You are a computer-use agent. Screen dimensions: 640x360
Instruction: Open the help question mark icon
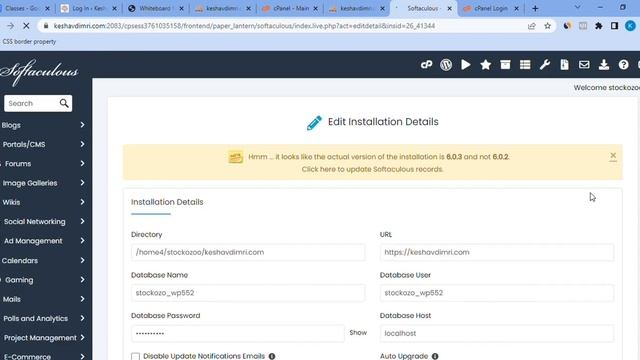[623, 64]
